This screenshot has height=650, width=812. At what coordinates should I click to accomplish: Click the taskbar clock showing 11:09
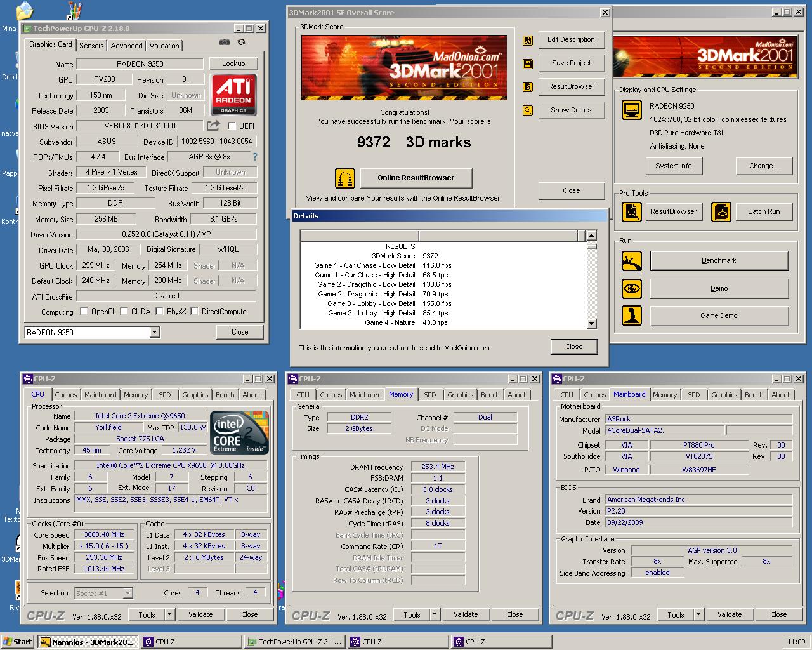pyautogui.click(x=796, y=642)
